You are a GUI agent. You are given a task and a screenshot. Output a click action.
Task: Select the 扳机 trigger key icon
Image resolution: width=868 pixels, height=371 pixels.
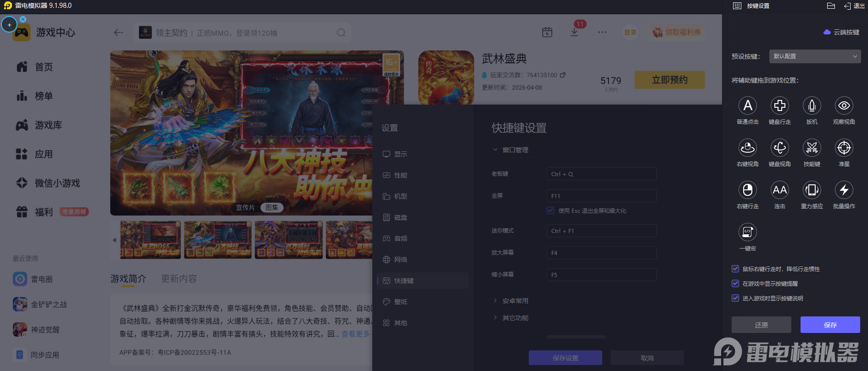click(x=812, y=105)
